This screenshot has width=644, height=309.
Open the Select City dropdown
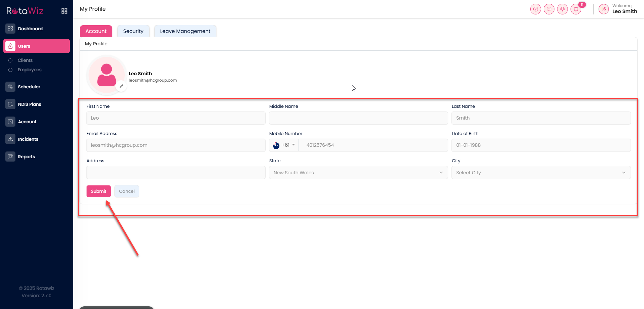[x=541, y=173]
